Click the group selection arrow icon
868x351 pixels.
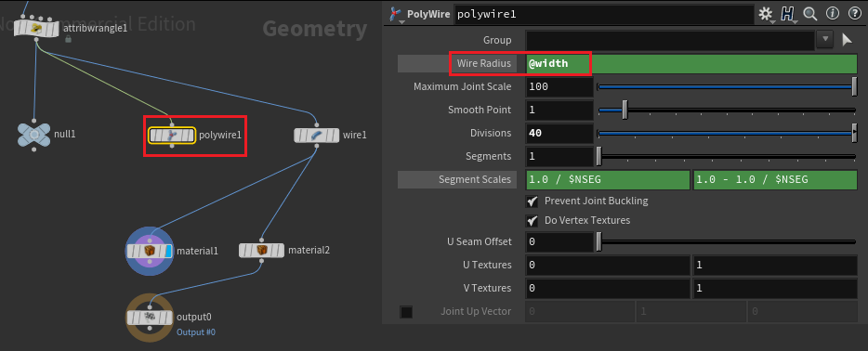(x=847, y=40)
